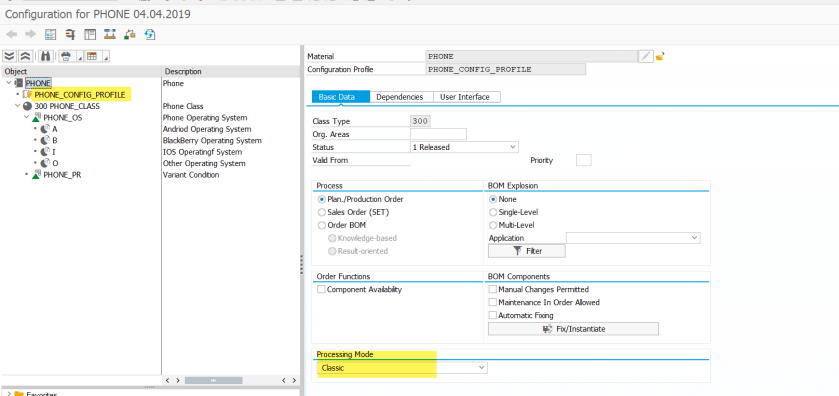This screenshot has width=839, height=396.
Task: Select Sales Order (SET) radio button
Action: [x=322, y=212]
